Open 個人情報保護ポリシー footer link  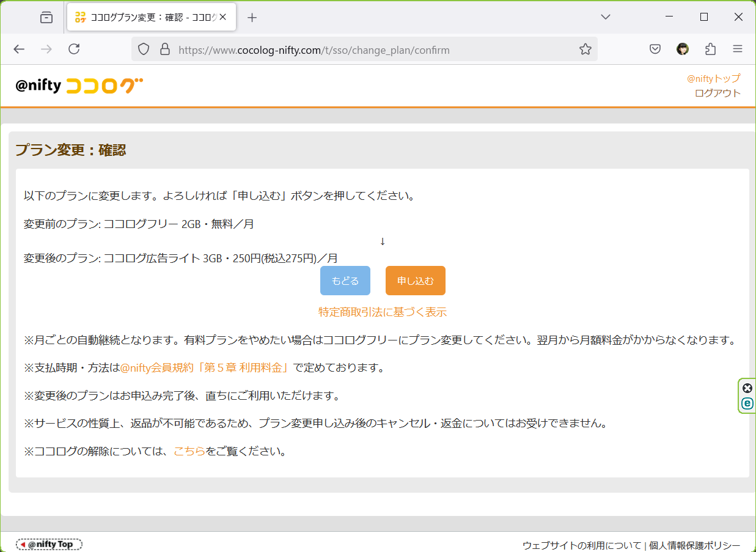pyautogui.click(x=695, y=545)
